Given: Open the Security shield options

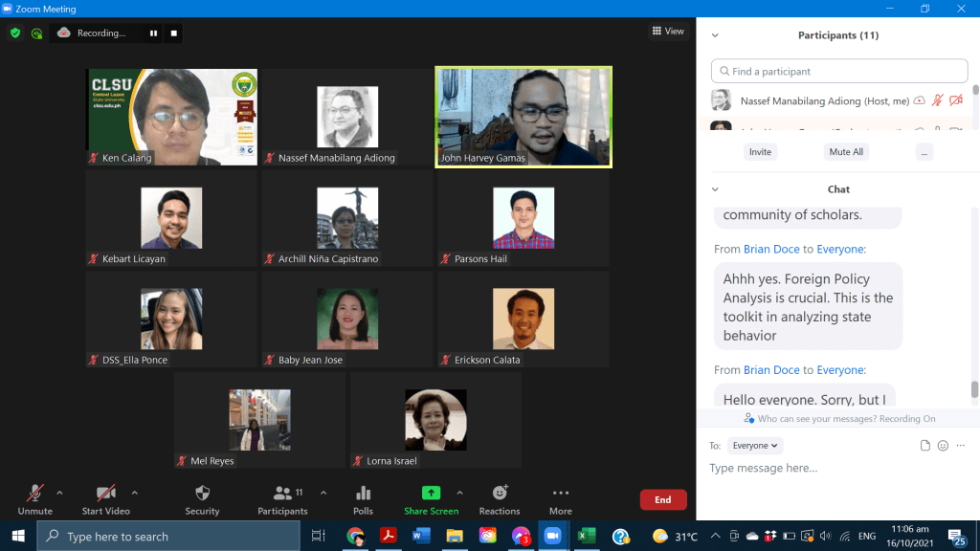Looking at the screenshot, I should [x=202, y=498].
